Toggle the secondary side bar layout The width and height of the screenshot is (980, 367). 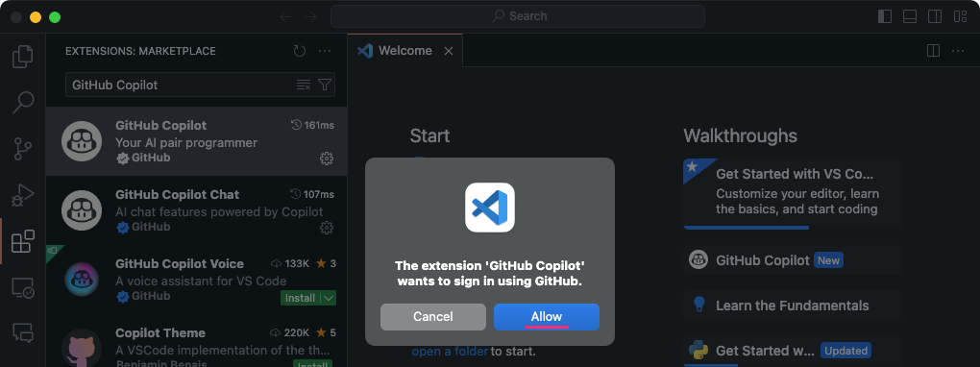pos(935,17)
